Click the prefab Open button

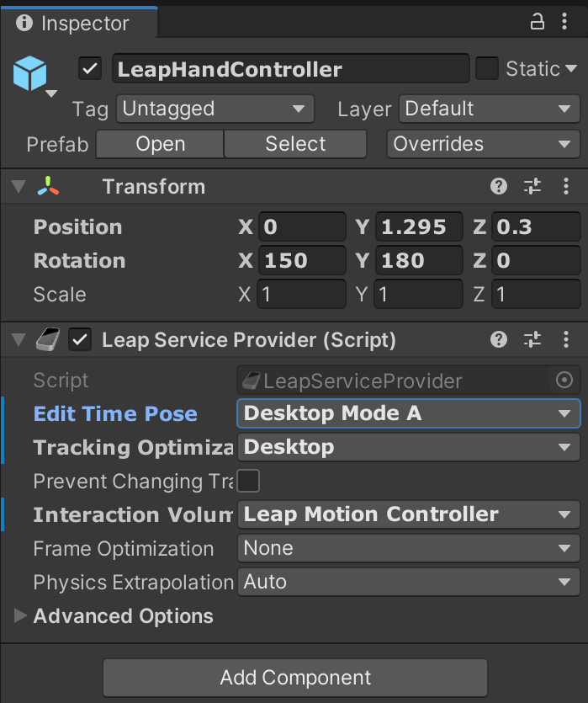point(160,144)
